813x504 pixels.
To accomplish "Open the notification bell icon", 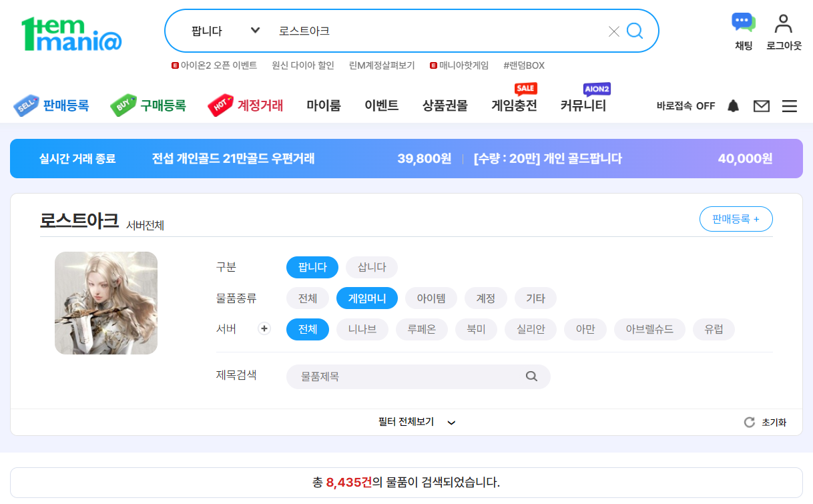I will (733, 105).
